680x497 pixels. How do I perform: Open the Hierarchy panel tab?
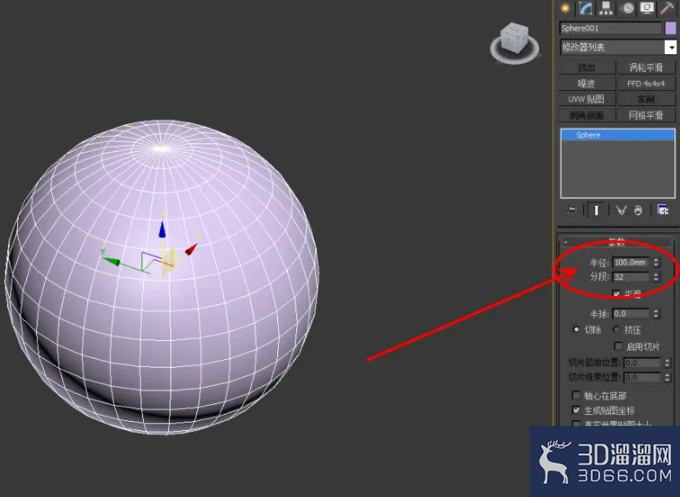click(x=606, y=8)
